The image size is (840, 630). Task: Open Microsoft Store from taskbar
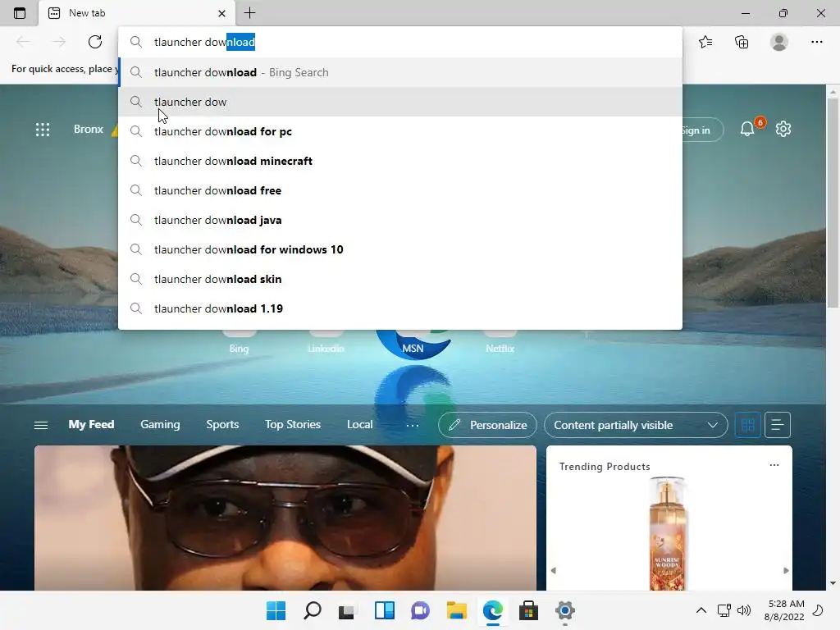(528, 610)
